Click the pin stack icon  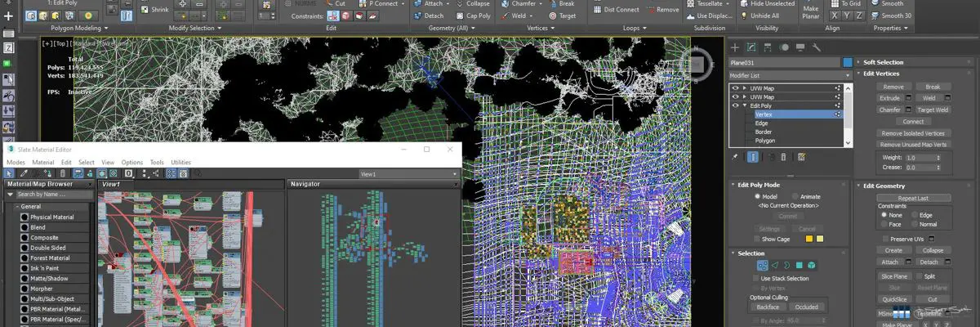tap(735, 156)
